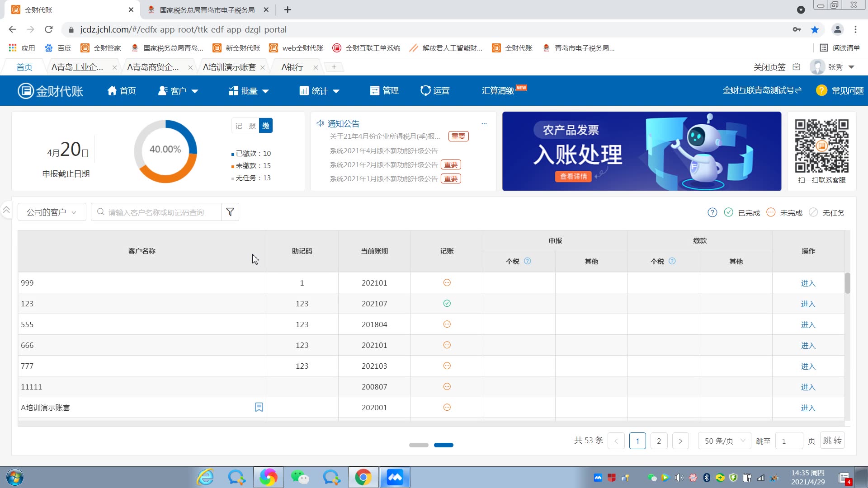
Task: Close the A培训演示账套 page tab
Action: 263,67
